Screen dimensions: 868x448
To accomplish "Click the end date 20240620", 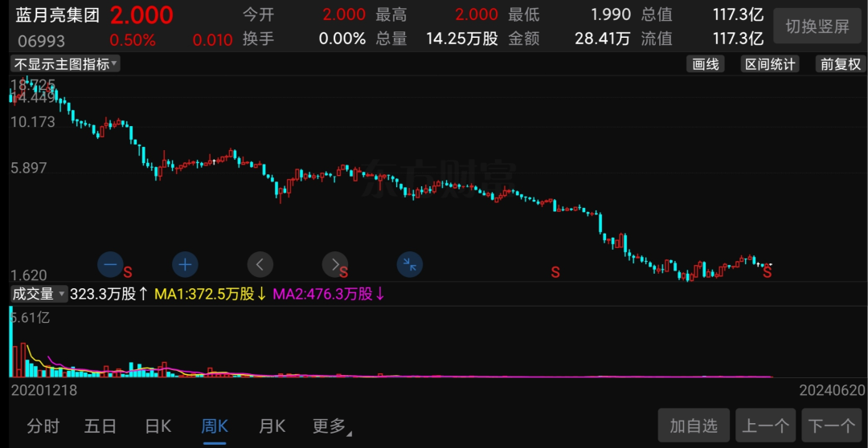I will coord(832,390).
